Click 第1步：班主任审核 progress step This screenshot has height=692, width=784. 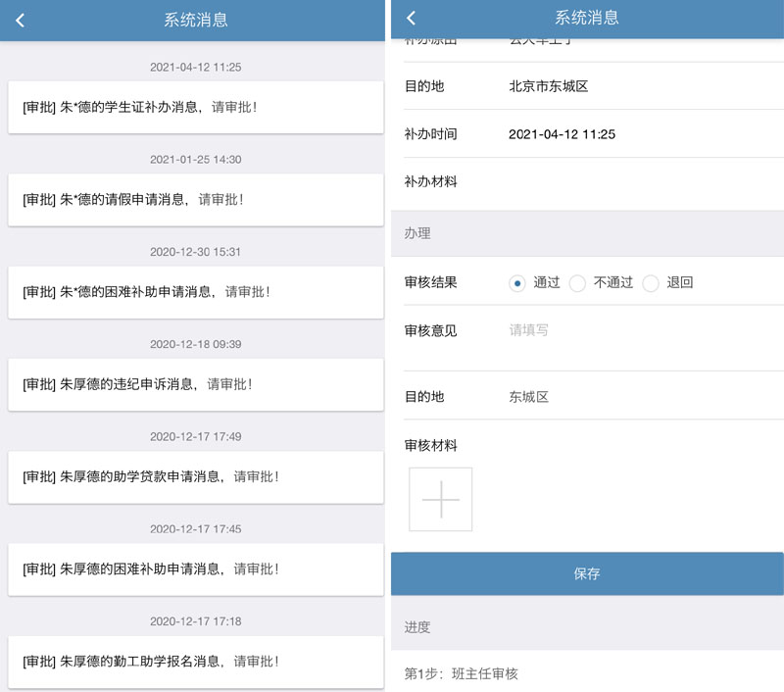[x=462, y=673]
